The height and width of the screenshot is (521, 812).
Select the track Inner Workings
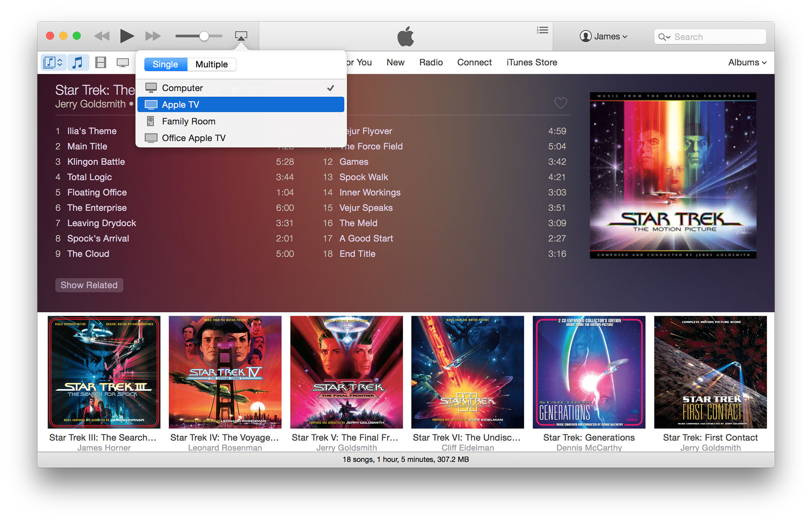pyautogui.click(x=370, y=192)
